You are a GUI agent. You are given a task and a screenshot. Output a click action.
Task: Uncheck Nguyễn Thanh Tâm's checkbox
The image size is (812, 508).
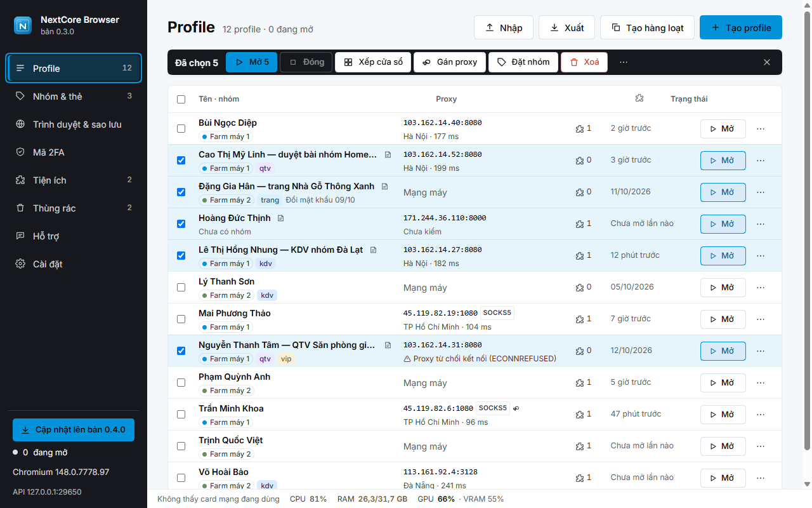181,351
